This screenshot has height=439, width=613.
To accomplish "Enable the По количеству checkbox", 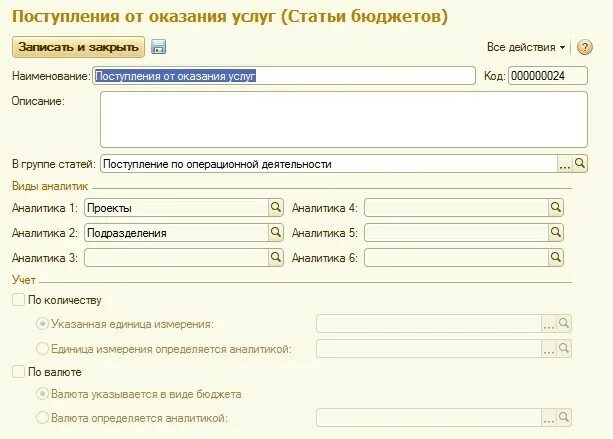I will 17,300.
